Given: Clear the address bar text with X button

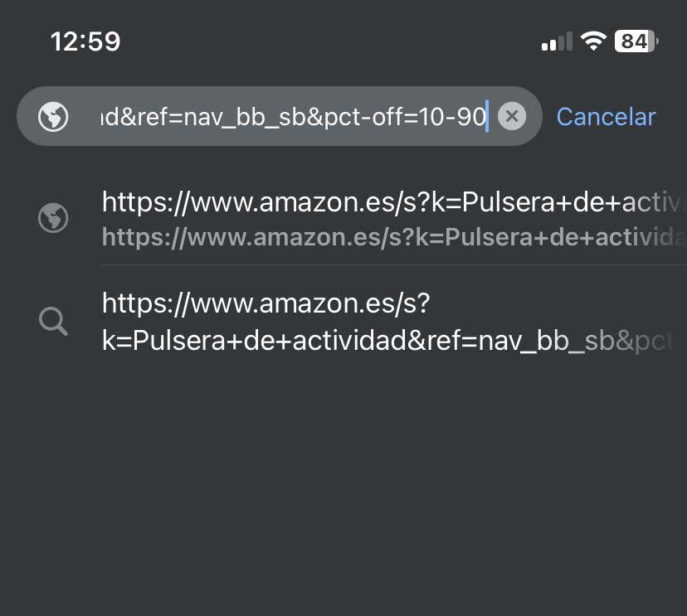Looking at the screenshot, I should point(512,117).
